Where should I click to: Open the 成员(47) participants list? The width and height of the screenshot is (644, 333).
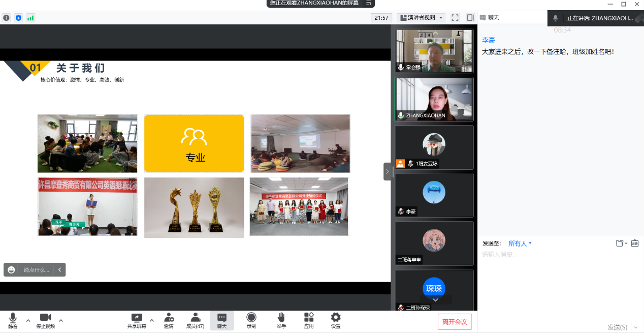pos(195,321)
